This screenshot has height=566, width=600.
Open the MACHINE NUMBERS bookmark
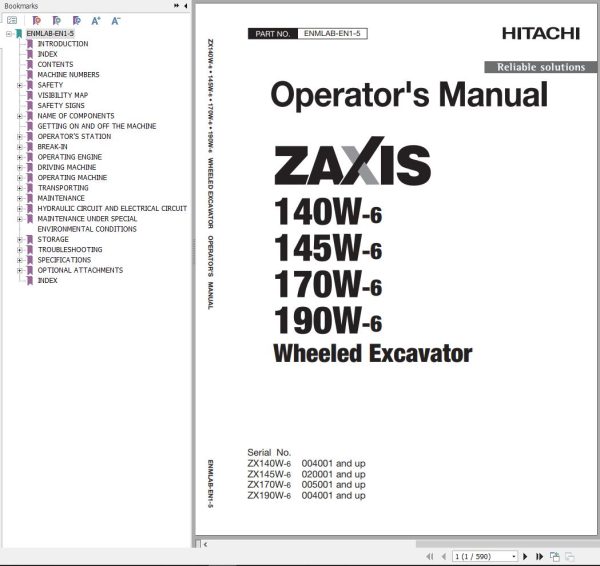[68, 75]
